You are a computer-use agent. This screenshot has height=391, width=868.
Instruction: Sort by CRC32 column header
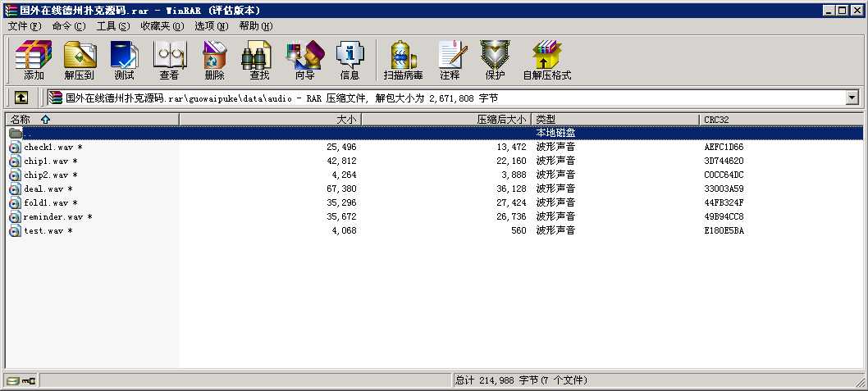[782, 119]
